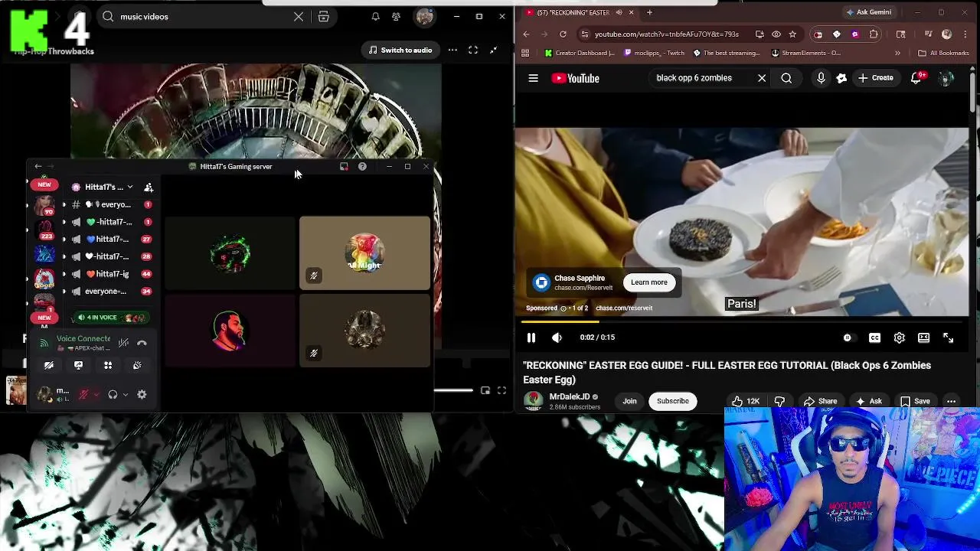Viewport: 980px width, 551px height.
Task: Open 'StreamElements' bookmark
Action: click(806, 54)
